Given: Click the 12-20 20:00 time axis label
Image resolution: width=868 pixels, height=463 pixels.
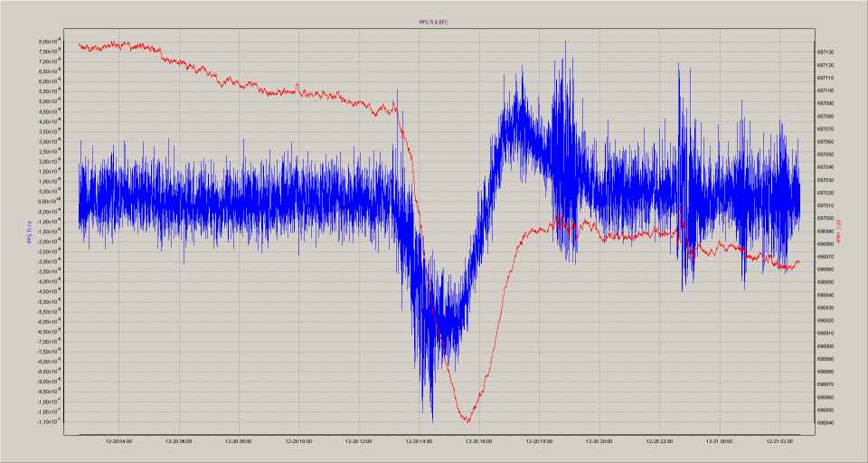Looking at the screenshot, I should pos(599,441).
